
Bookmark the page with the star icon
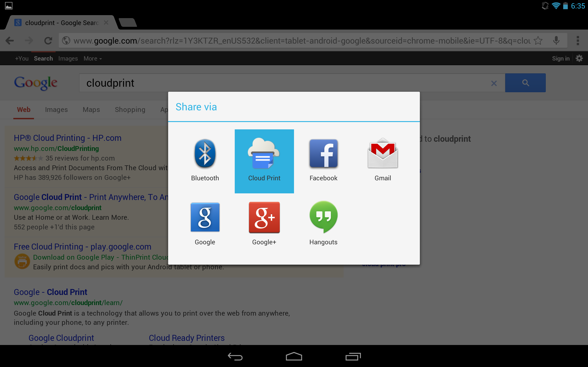(538, 40)
